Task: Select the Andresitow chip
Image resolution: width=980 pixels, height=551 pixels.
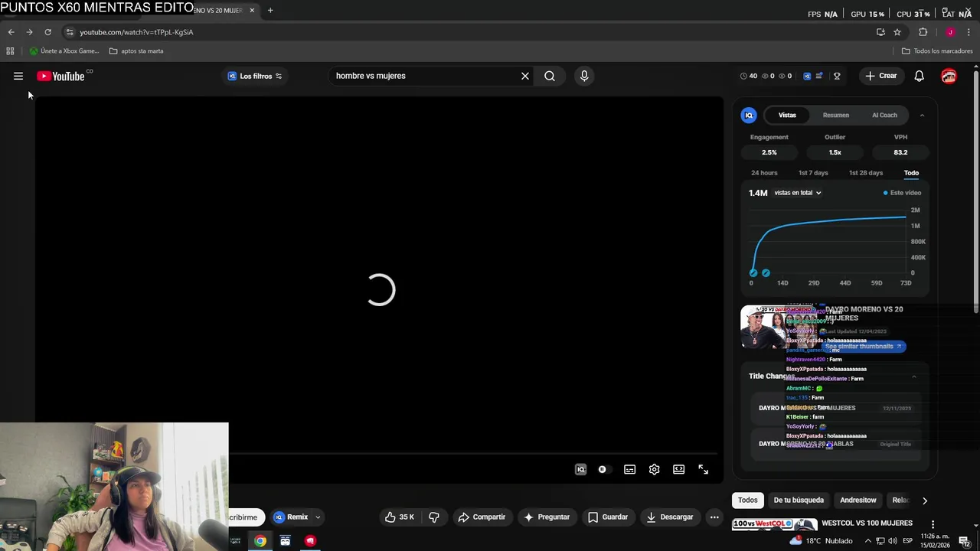Action: 857,500
